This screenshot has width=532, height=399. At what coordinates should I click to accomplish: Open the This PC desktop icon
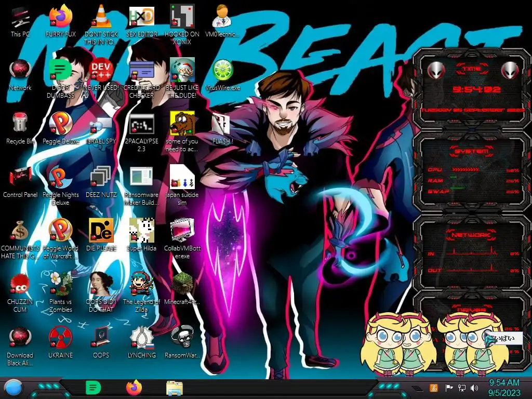(20, 17)
